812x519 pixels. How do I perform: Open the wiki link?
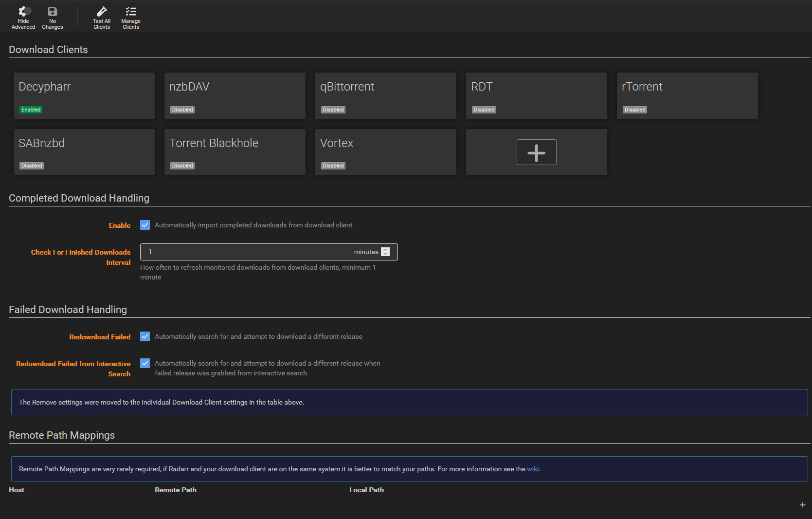pyautogui.click(x=533, y=469)
